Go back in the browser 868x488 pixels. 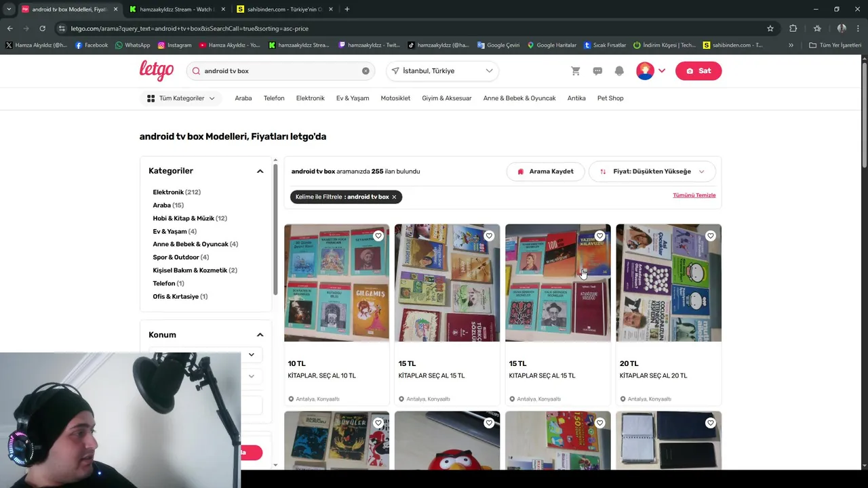10,28
